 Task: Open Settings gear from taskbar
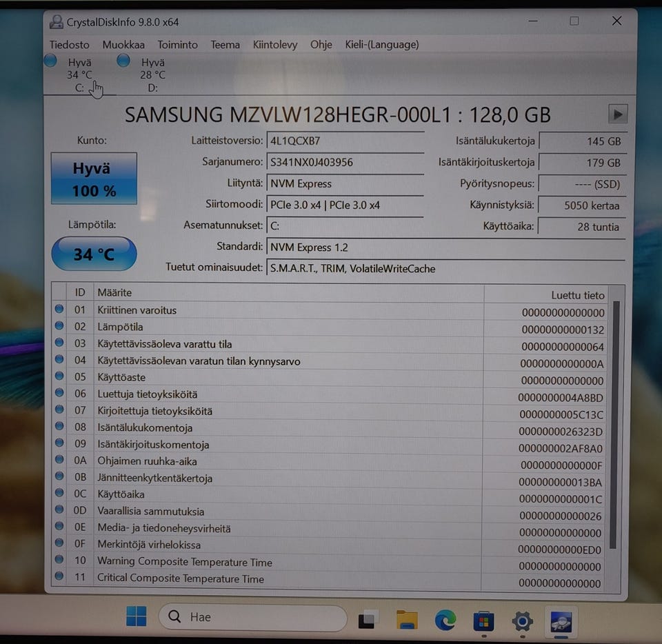pos(522,621)
